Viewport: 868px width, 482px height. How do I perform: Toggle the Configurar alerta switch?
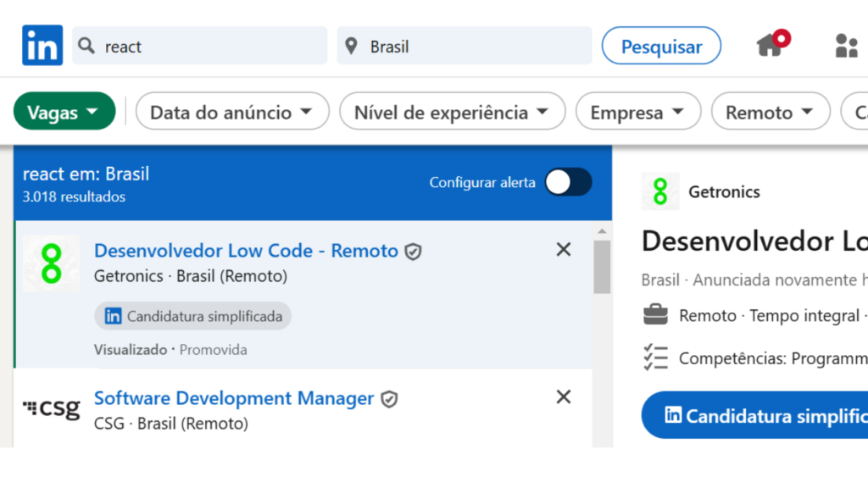567,182
